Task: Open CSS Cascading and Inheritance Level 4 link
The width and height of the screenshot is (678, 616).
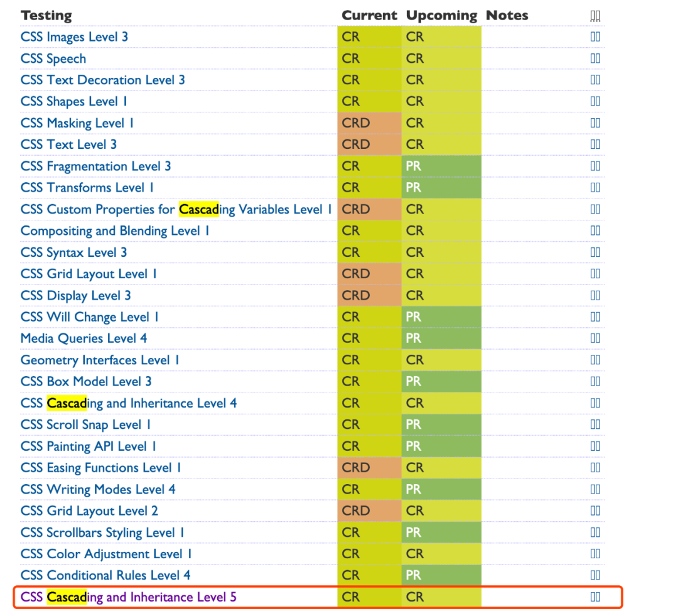Action: [129, 403]
